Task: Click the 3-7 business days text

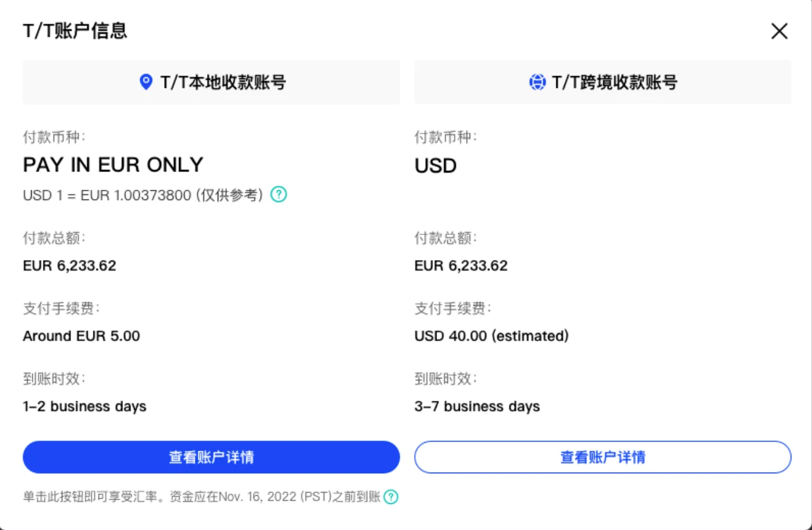Action: point(477,407)
